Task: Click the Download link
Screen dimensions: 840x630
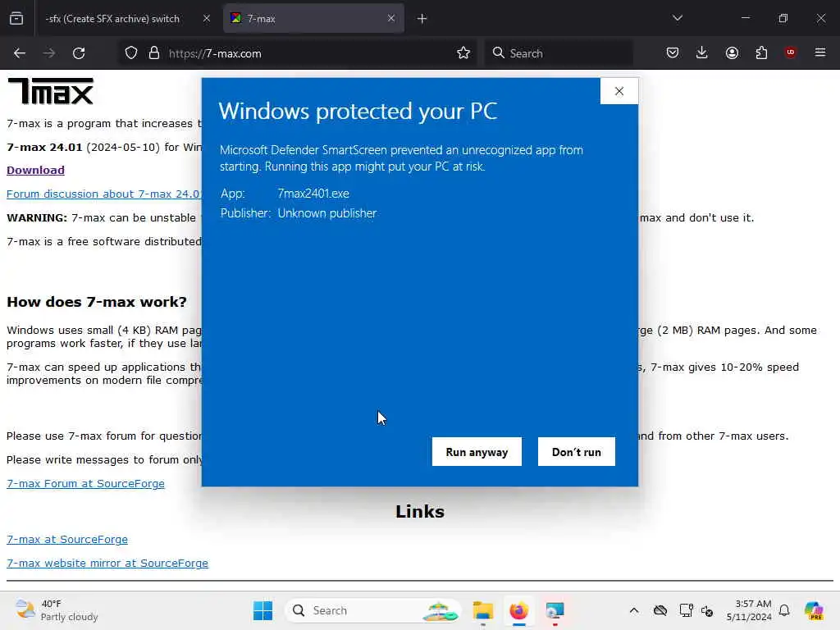Action: tap(35, 171)
